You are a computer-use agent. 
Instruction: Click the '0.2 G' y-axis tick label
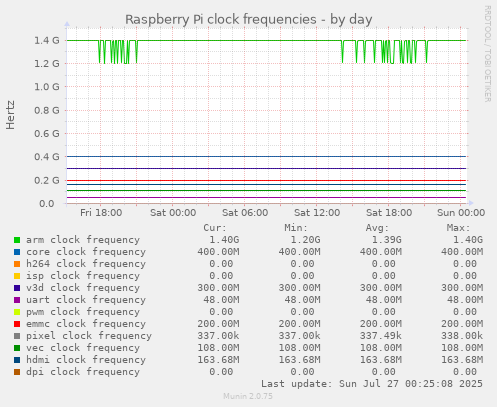[47, 180]
